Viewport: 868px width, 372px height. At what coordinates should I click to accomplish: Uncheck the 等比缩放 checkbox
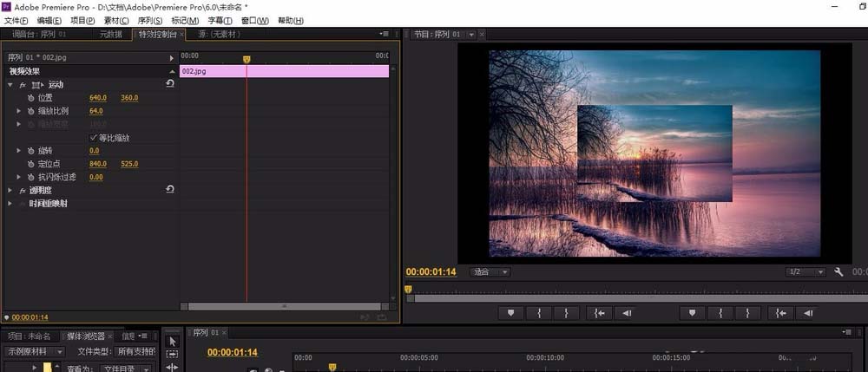93,138
